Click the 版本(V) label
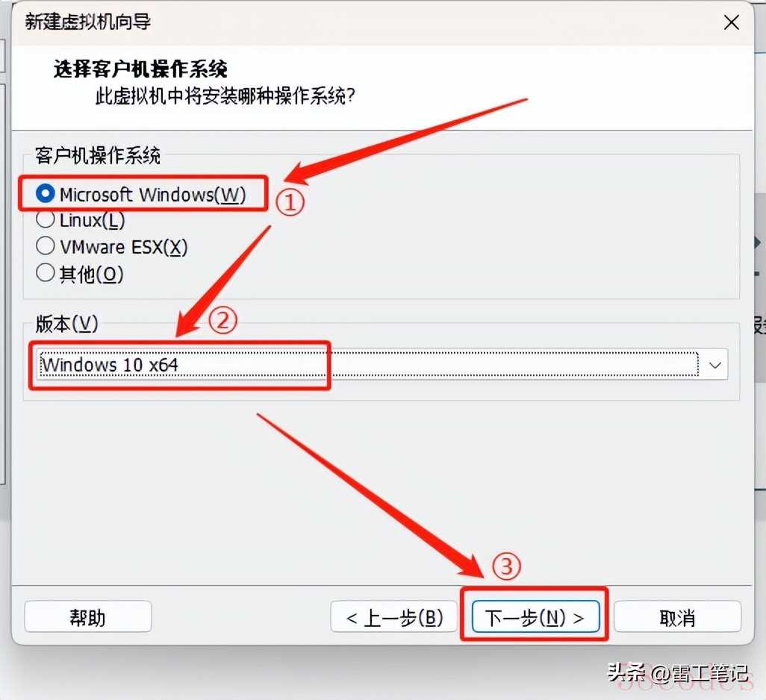Image resolution: width=766 pixels, height=700 pixels. [x=66, y=324]
